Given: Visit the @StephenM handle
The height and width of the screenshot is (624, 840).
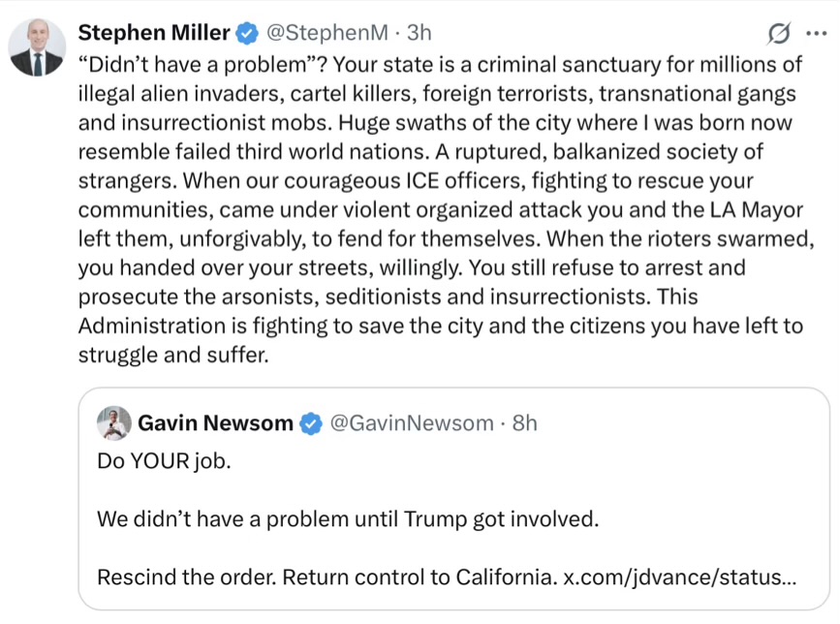Looking at the screenshot, I should tap(327, 33).
